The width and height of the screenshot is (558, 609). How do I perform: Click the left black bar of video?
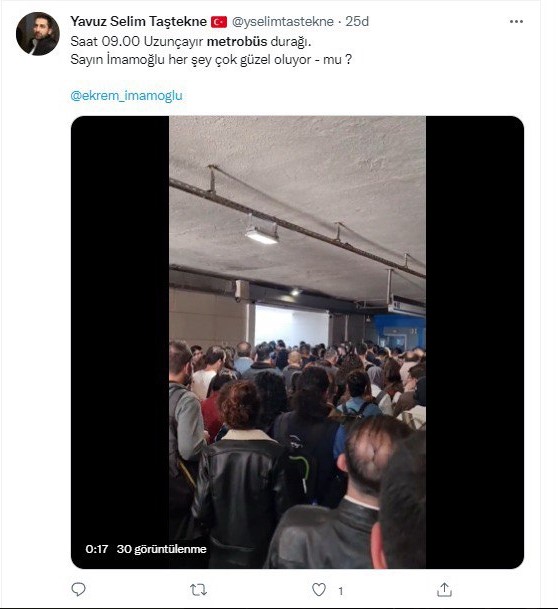click(120, 342)
